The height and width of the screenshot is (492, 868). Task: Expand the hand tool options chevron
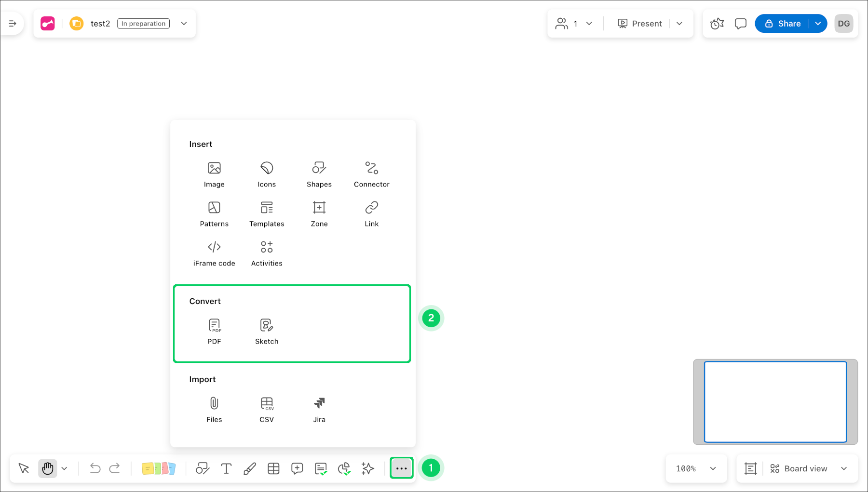(x=65, y=468)
